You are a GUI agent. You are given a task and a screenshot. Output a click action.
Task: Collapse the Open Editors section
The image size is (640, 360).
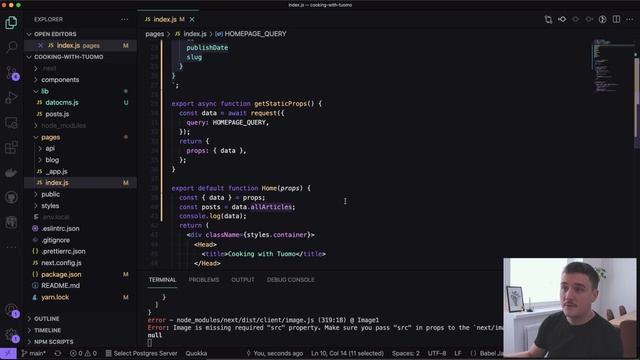click(x=80, y=34)
